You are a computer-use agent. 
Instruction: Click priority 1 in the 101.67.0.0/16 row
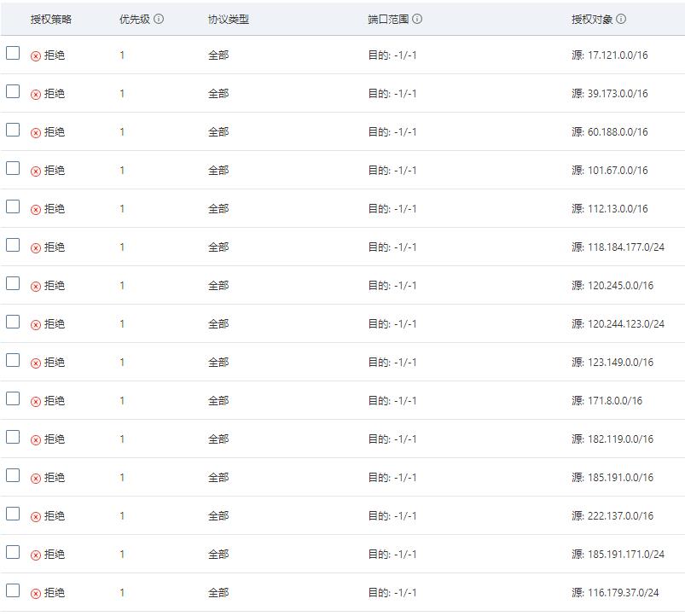point(122,171)
